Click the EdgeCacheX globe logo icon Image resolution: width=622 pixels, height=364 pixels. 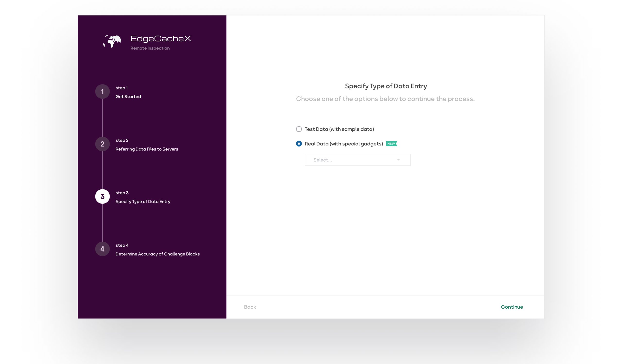(112, 41)
